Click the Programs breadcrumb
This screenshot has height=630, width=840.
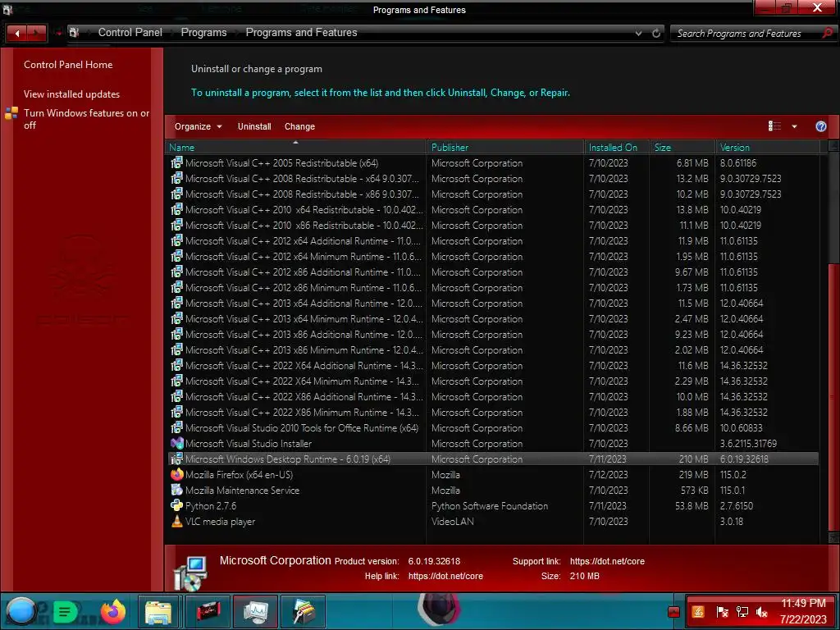203,33
